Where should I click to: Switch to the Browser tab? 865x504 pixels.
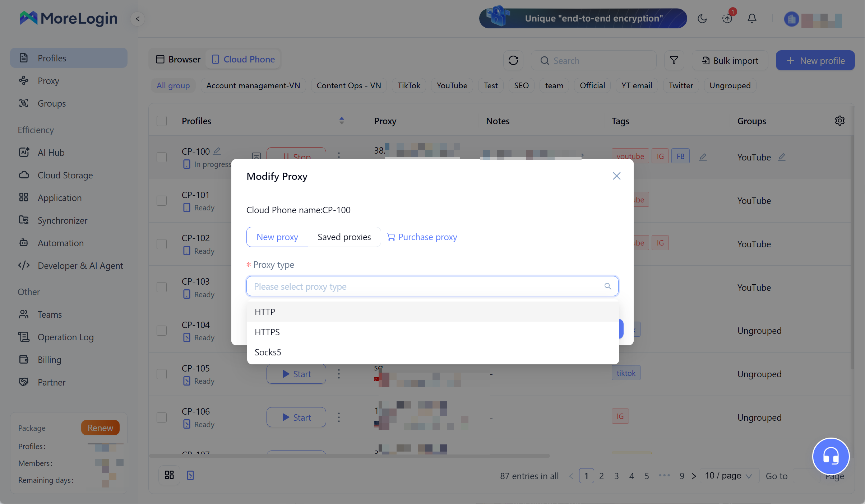(x=178, y=59)
